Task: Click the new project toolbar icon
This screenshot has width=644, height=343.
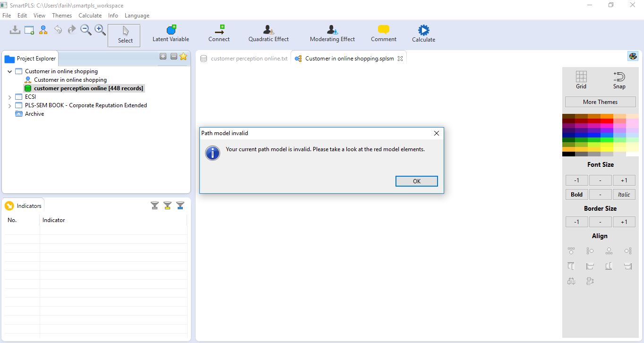Action: (29, 30)
